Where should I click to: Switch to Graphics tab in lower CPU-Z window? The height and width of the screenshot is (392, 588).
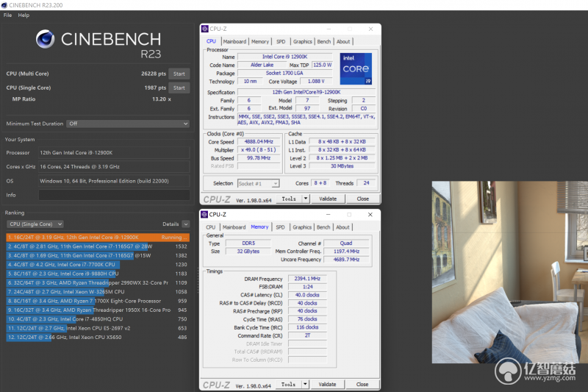pos(302,227)
